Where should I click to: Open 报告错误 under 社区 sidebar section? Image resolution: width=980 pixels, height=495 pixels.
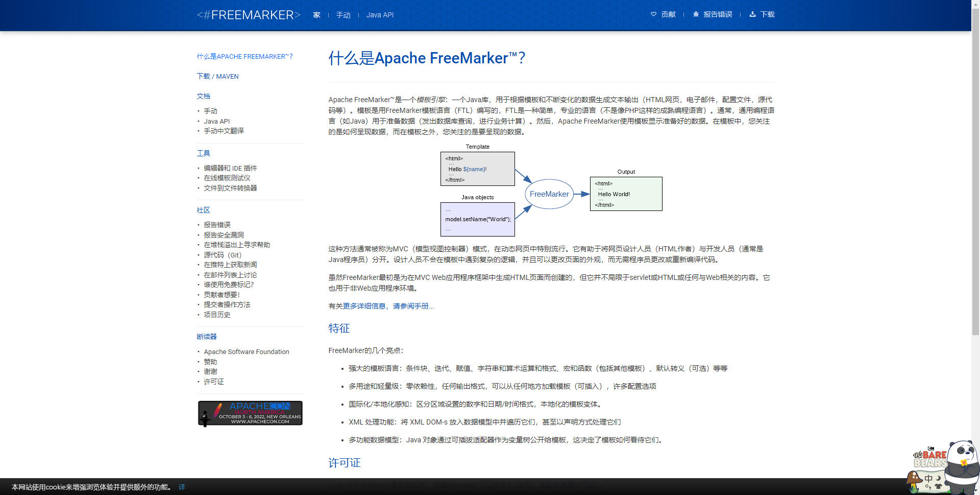pos(217,225)
